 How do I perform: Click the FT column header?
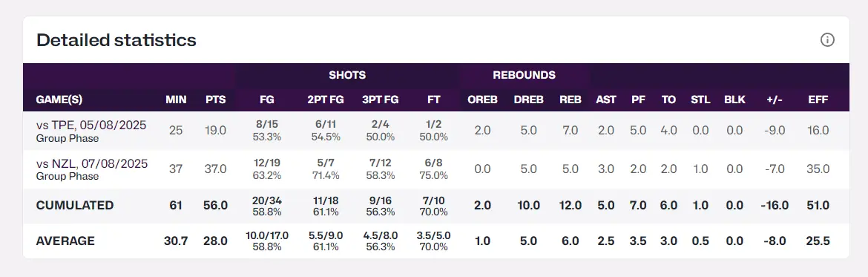point(433,100)
